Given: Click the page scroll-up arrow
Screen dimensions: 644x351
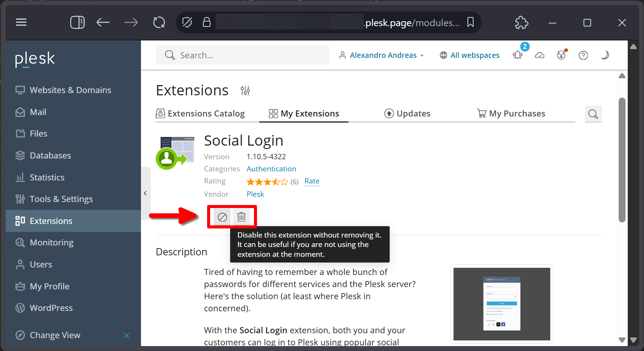Looking at the screenshot, I should pos(622,76).
